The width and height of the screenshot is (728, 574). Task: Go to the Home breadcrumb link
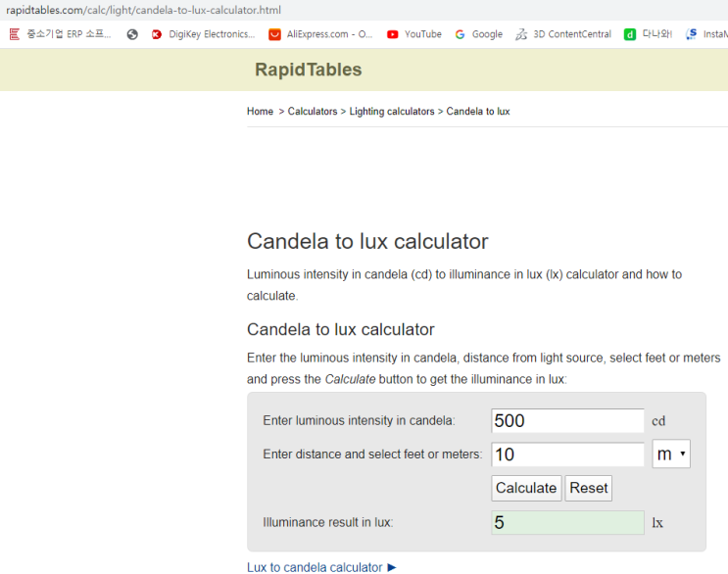(260, 112)
